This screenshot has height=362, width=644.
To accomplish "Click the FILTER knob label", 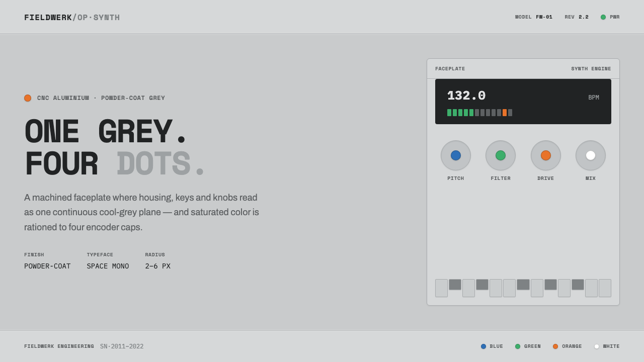I will 501,178.
